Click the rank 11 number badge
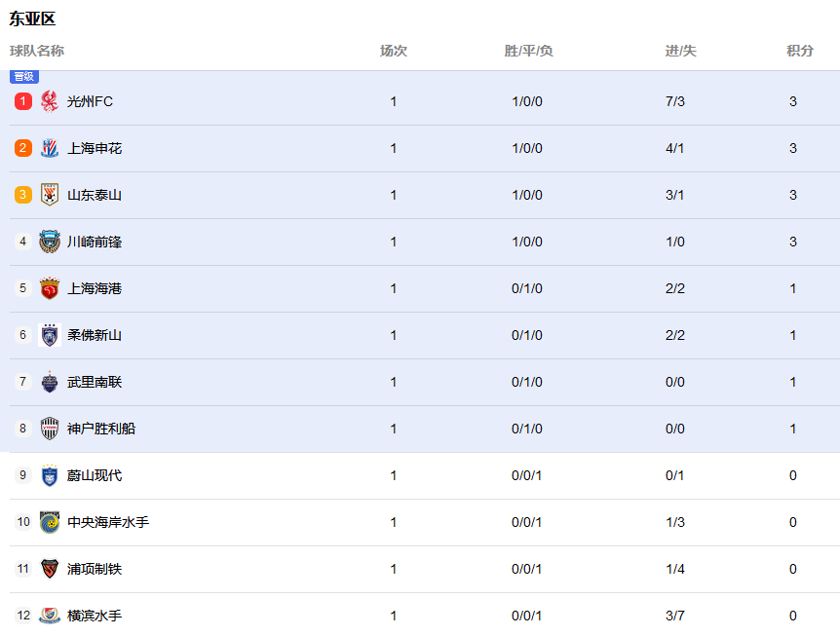This screenshot has height=636, width=840. [23, 569]
